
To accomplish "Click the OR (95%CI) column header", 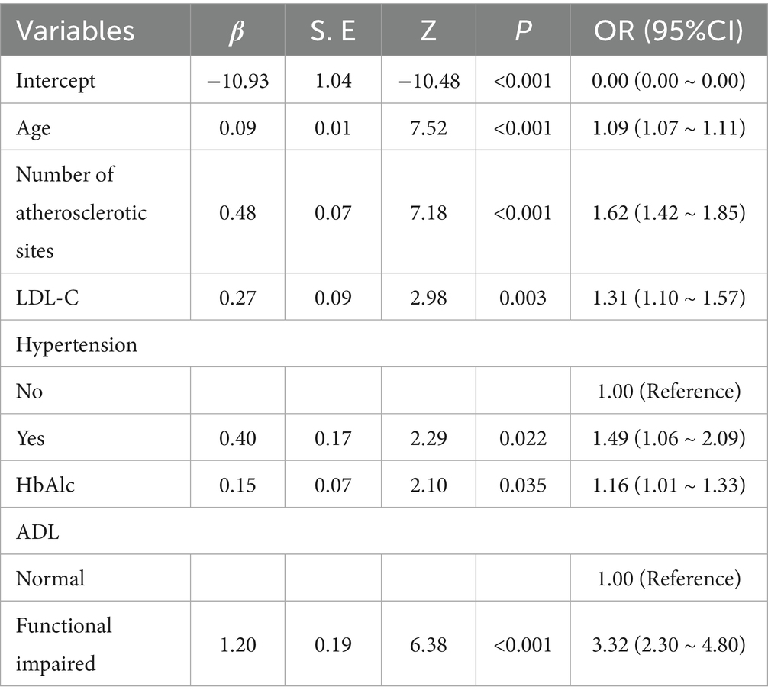I will (669, 31).
